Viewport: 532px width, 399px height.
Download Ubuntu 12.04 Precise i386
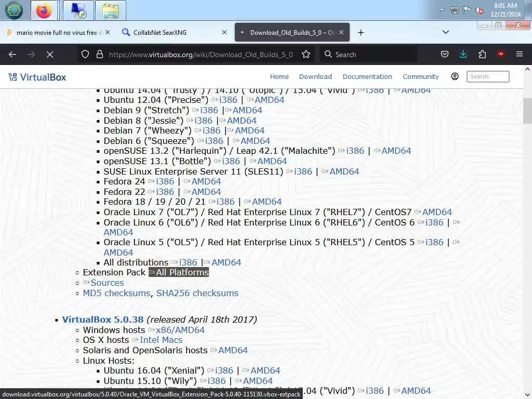(228, 100)
